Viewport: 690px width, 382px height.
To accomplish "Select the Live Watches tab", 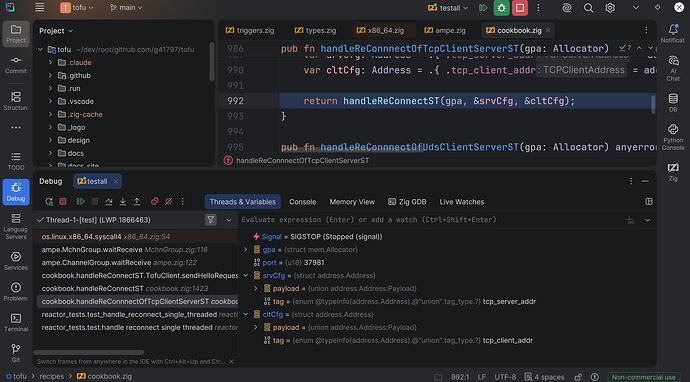I will (462, 202).
